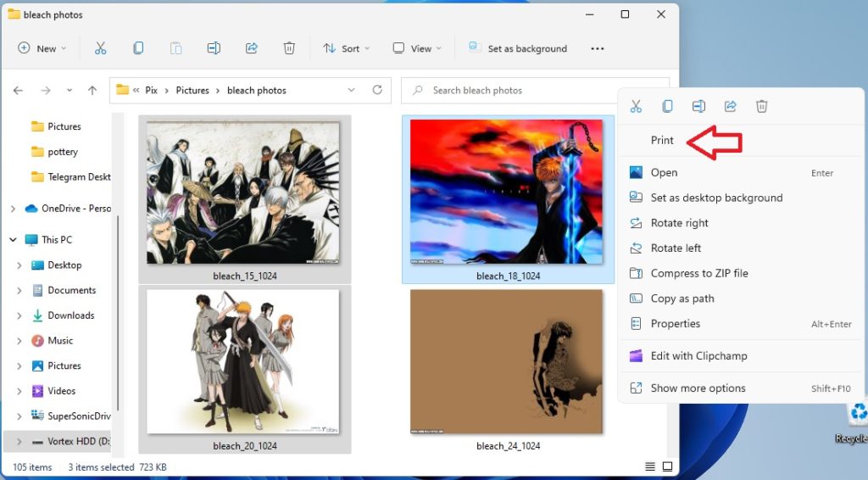The width and height of the screenshot is (868, 480).
Task: Click the Share icon in Explorer toolbar
Action: pos(251,48)
